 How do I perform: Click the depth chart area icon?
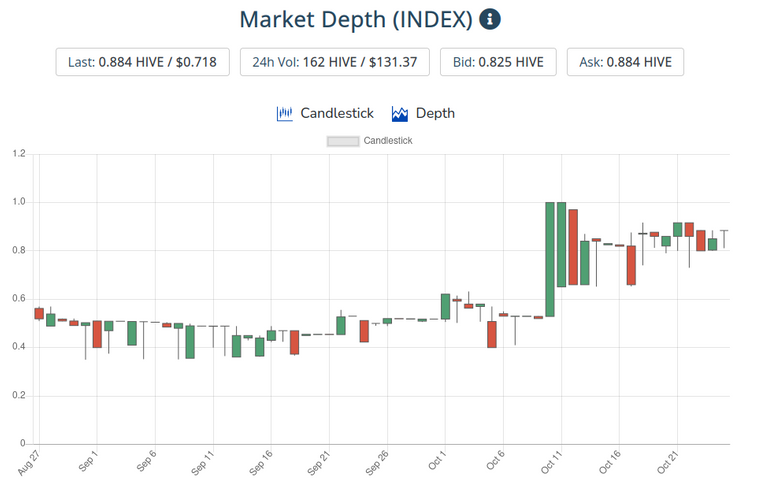400,114
